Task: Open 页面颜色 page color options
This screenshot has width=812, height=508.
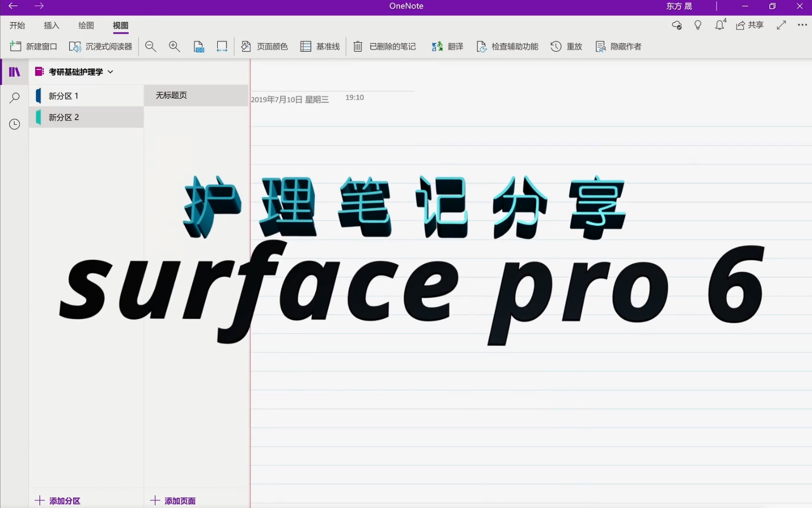Action: (x=264, y=46)
